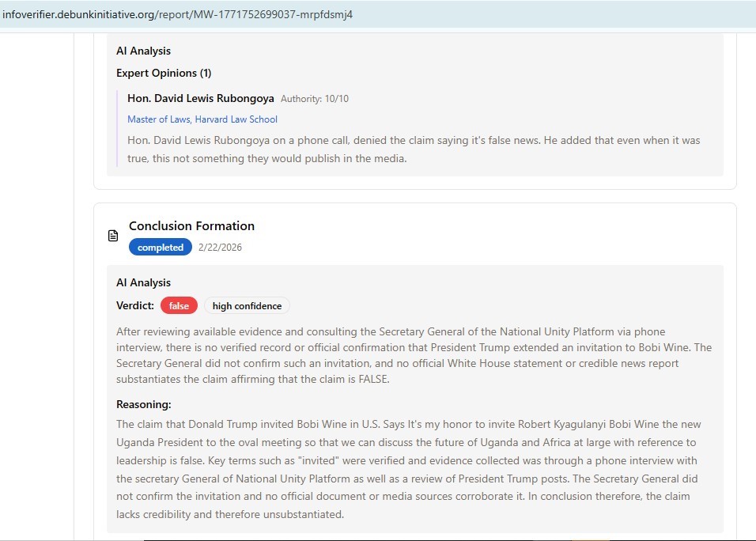Click the expert's phone call statement text
The width and height of the screenshot is (756, 541).
pyautogui.click(x=413, y=149)
